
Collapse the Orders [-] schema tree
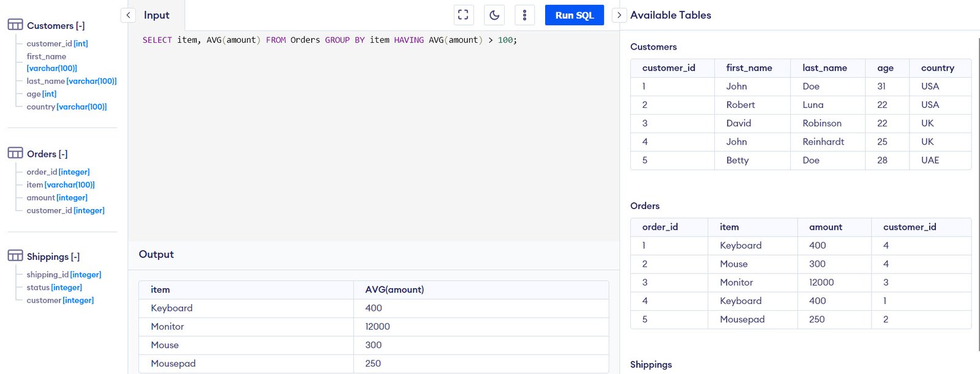pyautogui.click(x=47, y=154)
